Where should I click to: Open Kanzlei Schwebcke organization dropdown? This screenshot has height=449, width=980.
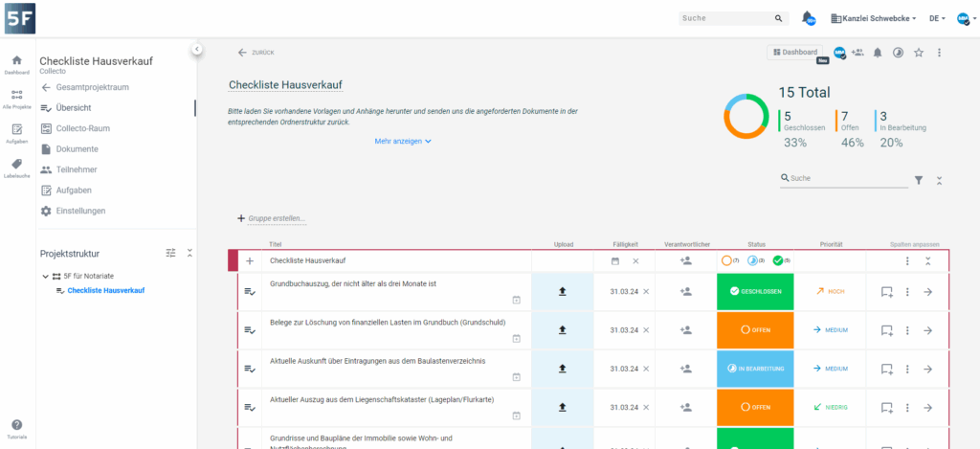point(875,18)
